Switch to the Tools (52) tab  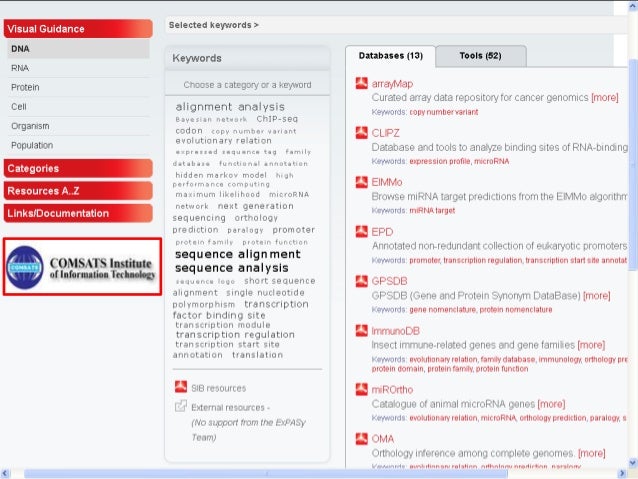(481, 56)
